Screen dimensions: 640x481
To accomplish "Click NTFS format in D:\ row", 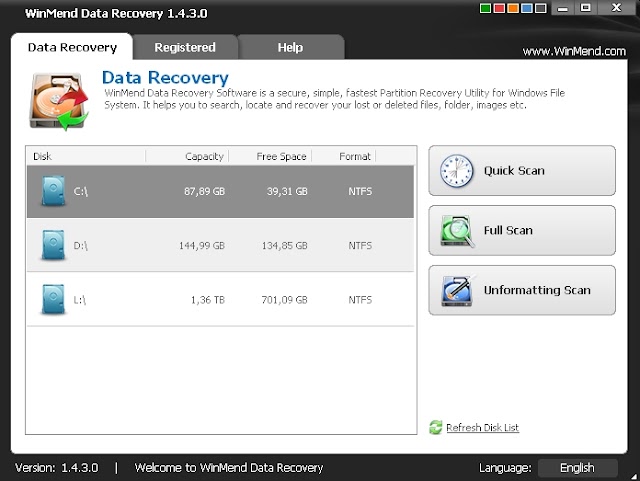I will [360, 245].
